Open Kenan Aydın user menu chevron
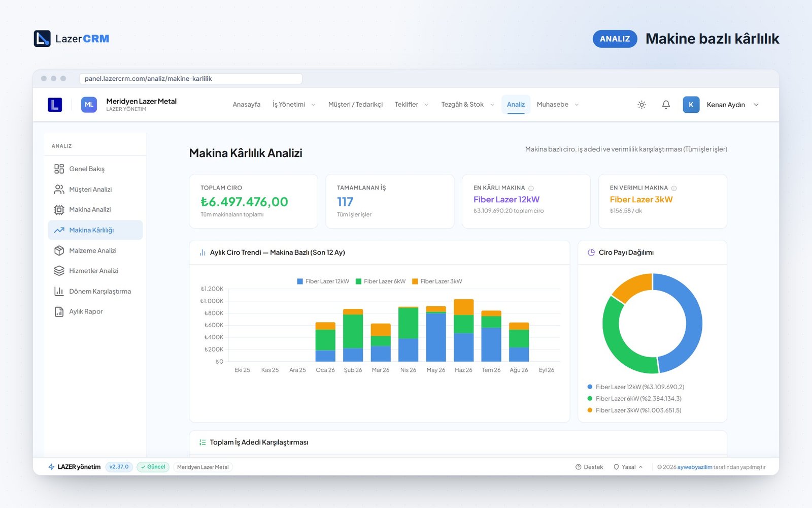Viewport: 812px width, 508px height. tap(756, 105)
